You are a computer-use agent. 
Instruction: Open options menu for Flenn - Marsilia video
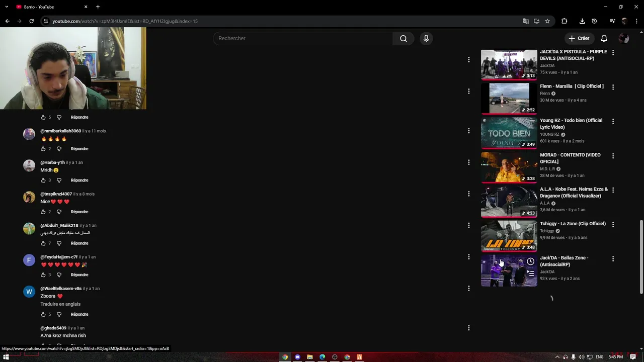pos(613,87)
